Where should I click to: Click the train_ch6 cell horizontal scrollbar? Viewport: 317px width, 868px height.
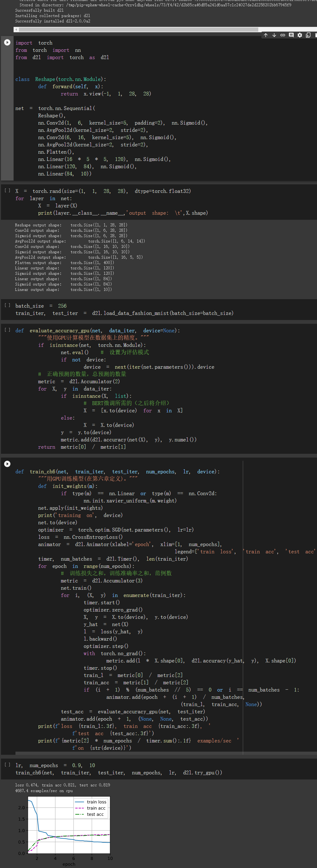(x=166, y=753)
